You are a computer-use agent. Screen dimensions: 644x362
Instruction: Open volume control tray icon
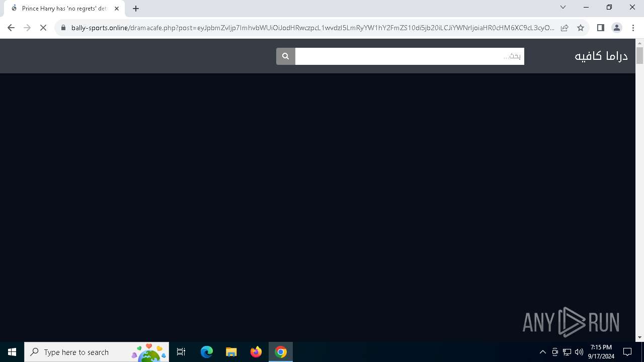[x=579, y=352]
